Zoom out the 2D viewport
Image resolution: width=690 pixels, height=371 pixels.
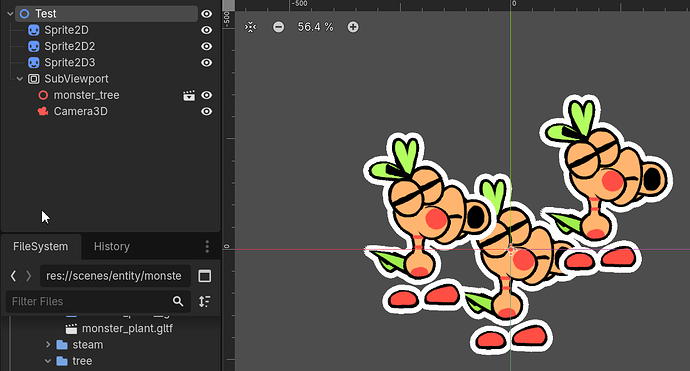279,27
